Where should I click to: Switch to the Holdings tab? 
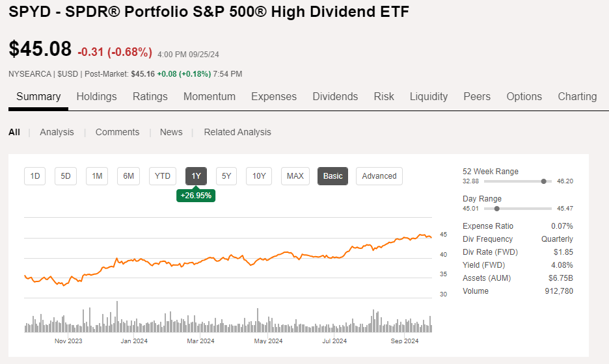tap(96, 97)
